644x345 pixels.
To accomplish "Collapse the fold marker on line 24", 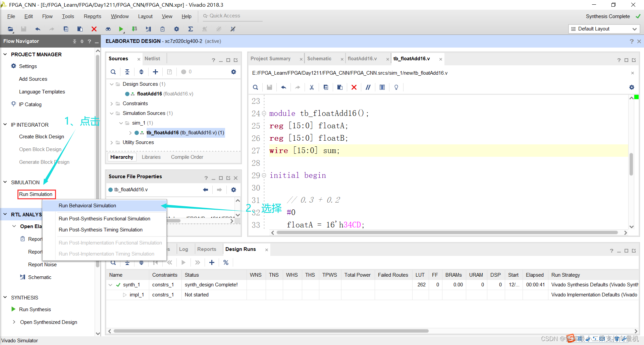I will coord(264,114).
